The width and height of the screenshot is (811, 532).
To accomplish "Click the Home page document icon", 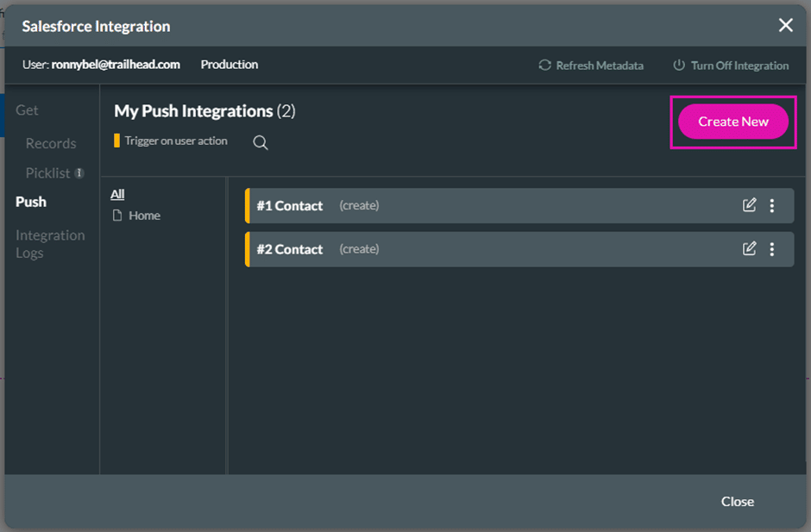I will pos(117,215).
